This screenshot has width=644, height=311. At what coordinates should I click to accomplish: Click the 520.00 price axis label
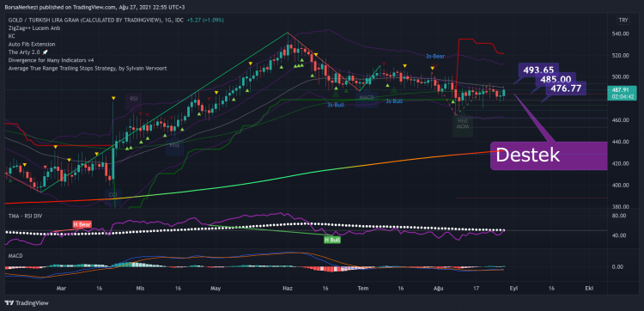[x=621, y=56]
